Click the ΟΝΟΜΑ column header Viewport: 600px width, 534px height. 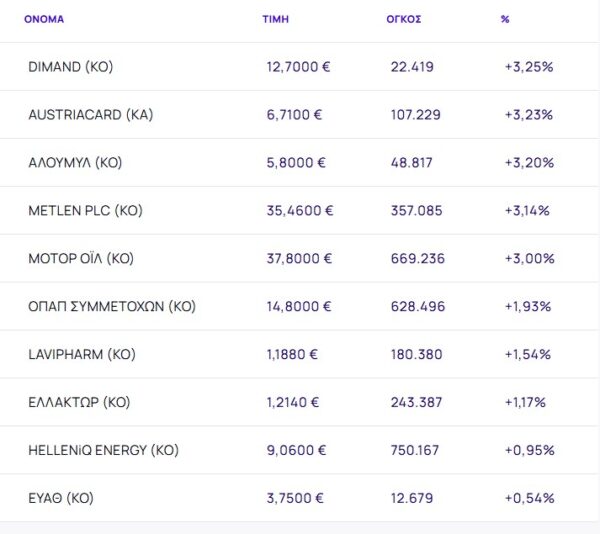pos(44,19)
